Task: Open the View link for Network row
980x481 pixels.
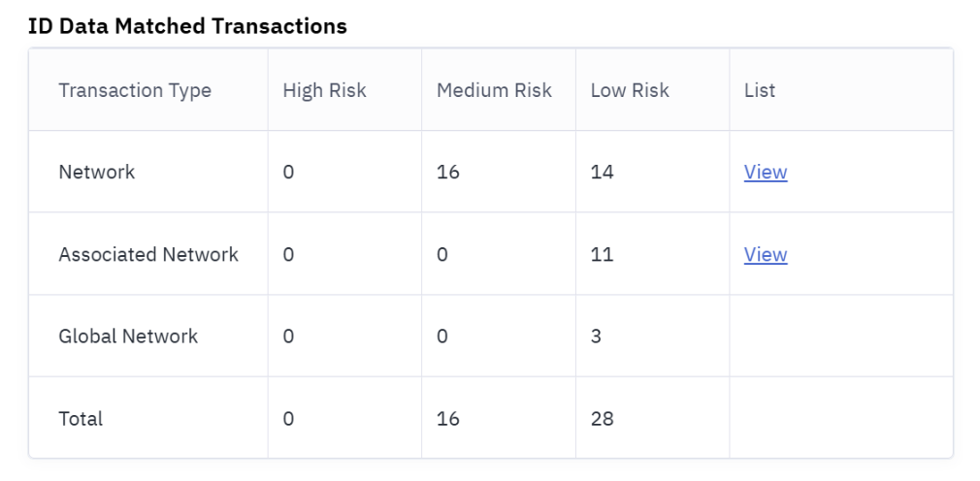Action: [765, 173]
